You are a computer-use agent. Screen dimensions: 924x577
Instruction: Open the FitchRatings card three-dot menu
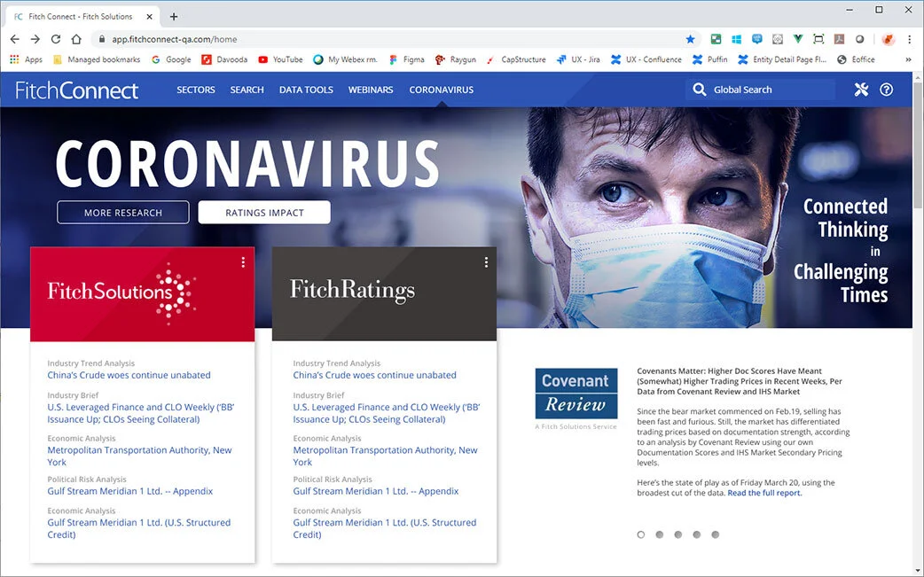(486, 262)
